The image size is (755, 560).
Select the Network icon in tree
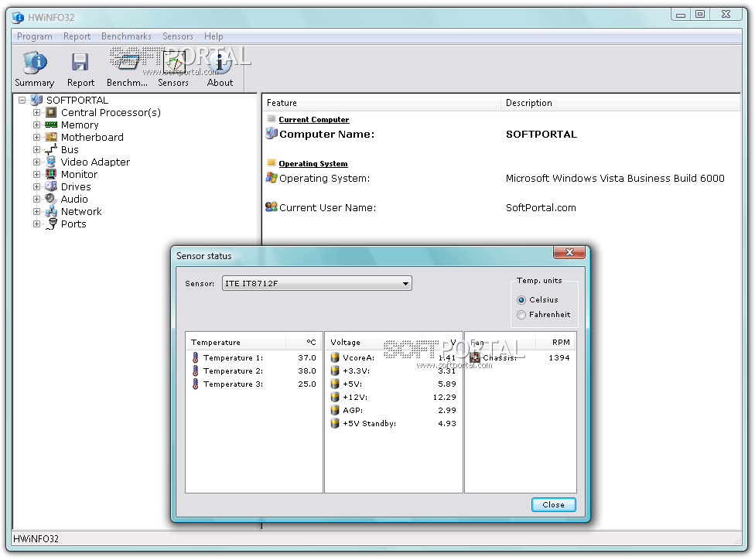tap(51, 211)
